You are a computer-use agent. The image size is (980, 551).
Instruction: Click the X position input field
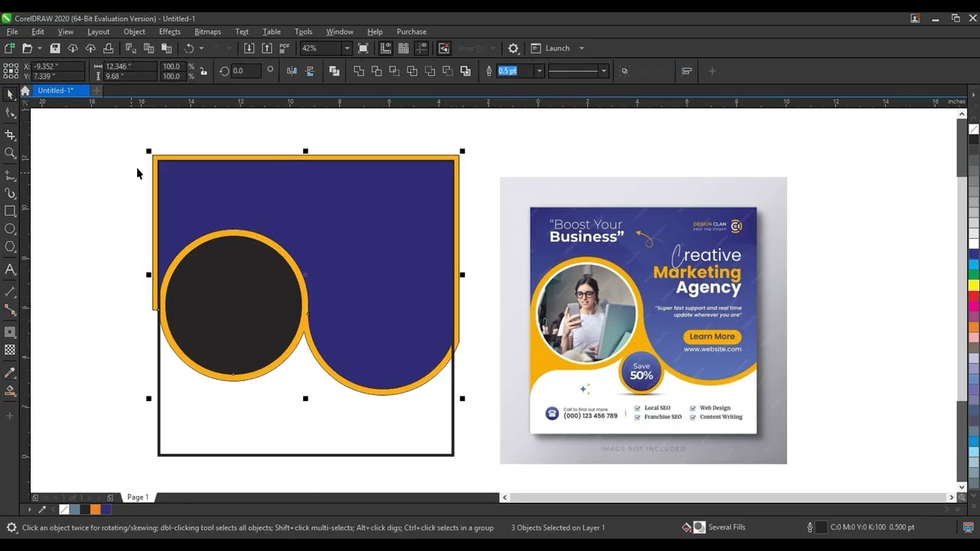coord(58,67)
